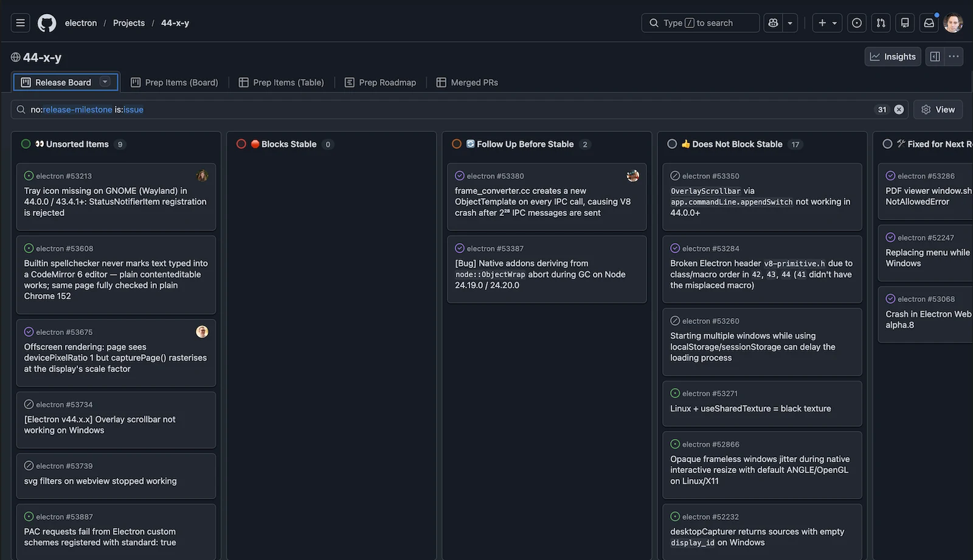Viewport: 973px width, 560px height.
Task: Open repositories icon in header
Action: point(905,23)
